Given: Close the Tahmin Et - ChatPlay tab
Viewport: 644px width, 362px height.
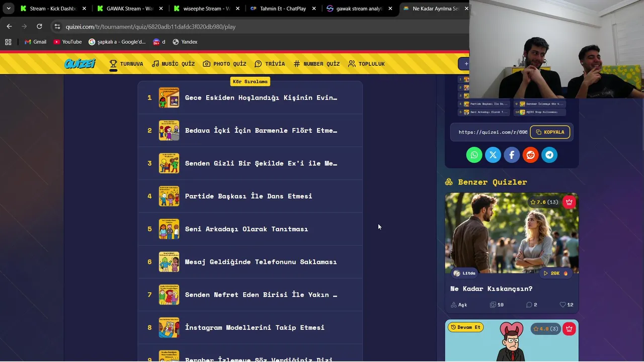Looking at the screenshot, I should click(x=314, y=9).
